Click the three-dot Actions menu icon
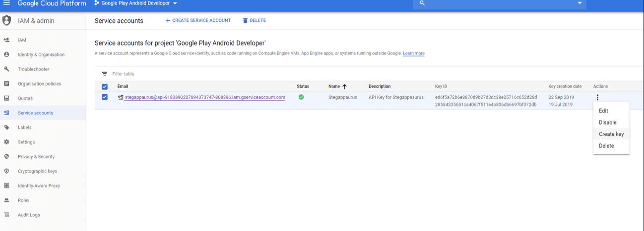Viewport: 644px width, 231px height. pyautogui.click(x=597, y=98)
